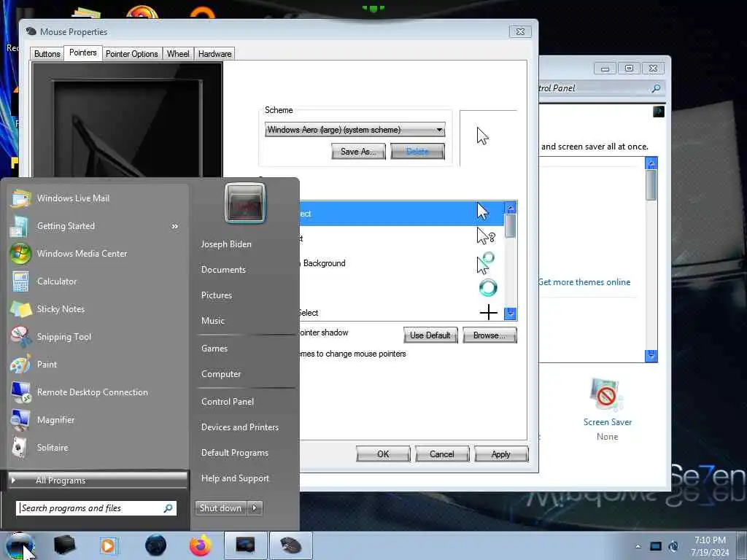Launch Firefox from the taskbar
Viewport: 747px width, 560px height.
click(201, 545)
